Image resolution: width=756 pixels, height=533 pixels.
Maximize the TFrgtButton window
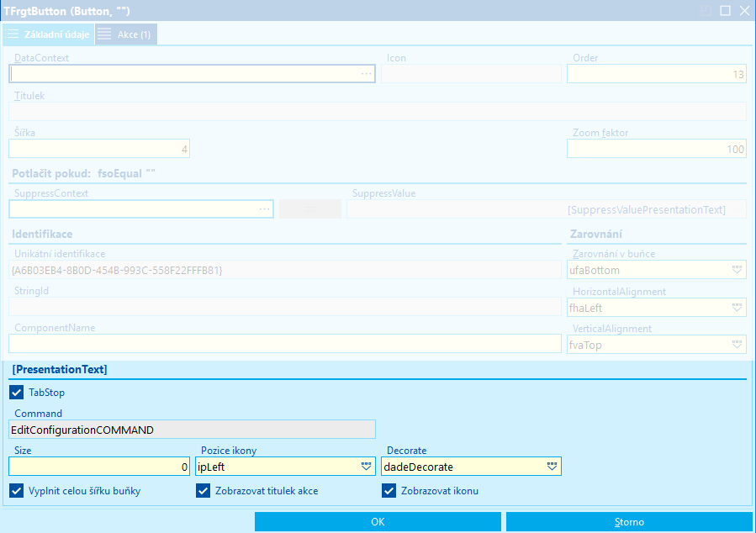(x=725, y=11)
